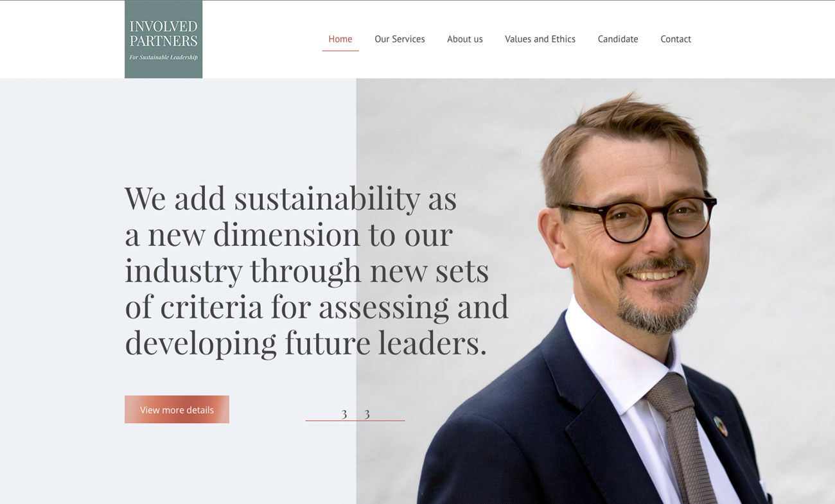Click 'INVOLVED PARTNERS' text in the logo
Image resolution: width=835 pixels, height=504 pixels.
163,33
